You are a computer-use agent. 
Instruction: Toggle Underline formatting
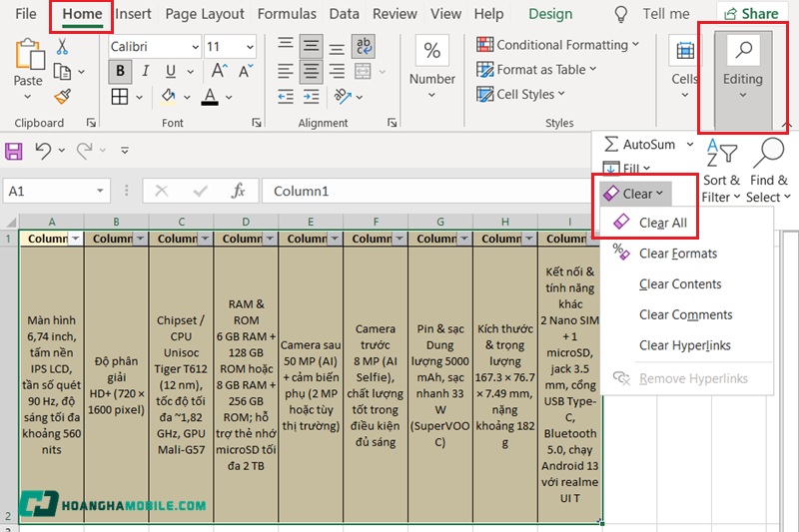click(171, 71)
